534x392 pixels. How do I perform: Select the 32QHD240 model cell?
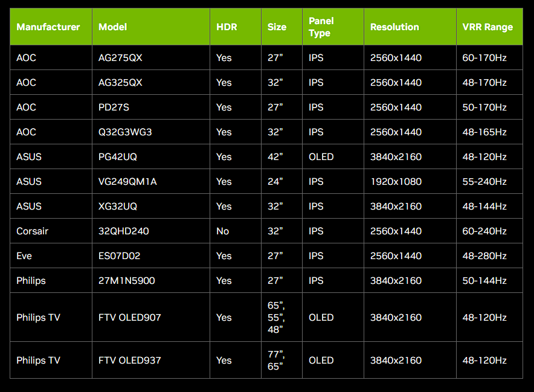click(151, 231)
